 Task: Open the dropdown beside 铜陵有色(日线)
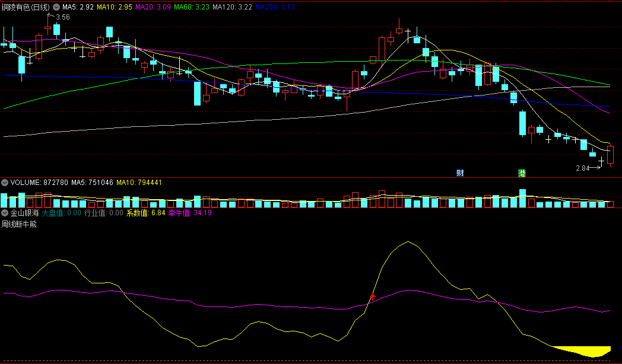[56, 7]
